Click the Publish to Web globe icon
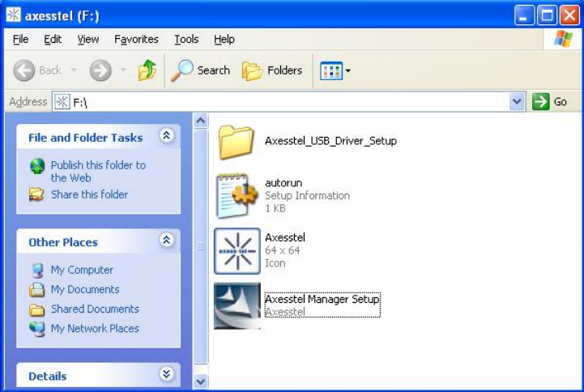The height and width of the screenshot is (392, 584). [x=37, y=166]
